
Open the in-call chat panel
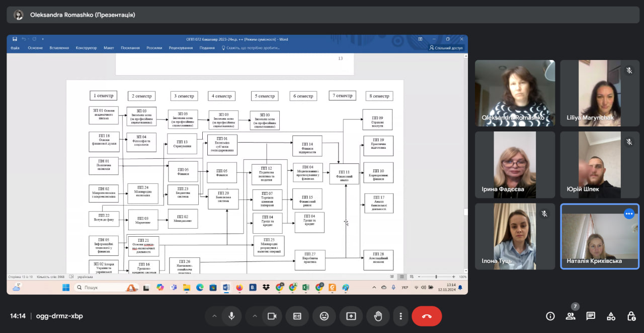(591, 316)
